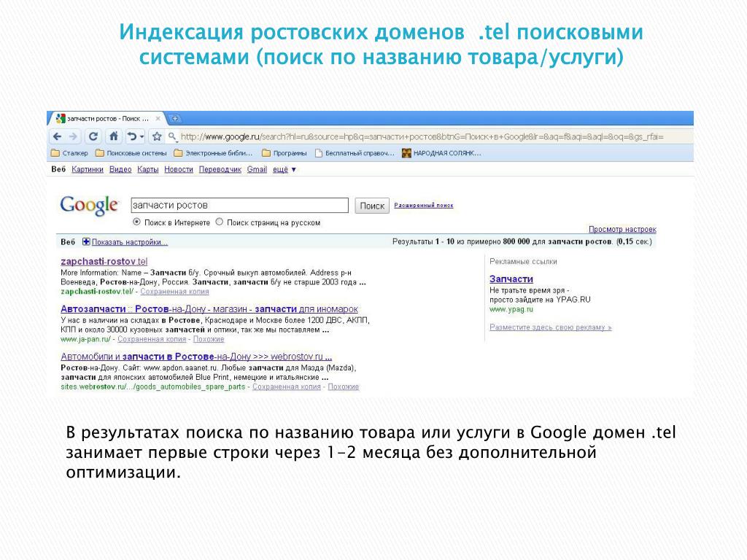Open Просмотр настроек link

click(622, 229)
